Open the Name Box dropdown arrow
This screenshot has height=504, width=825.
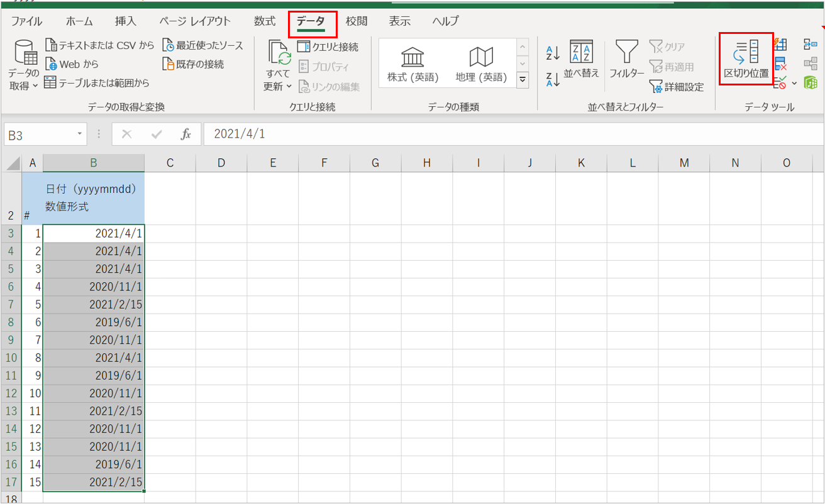(x=80, y=134)
